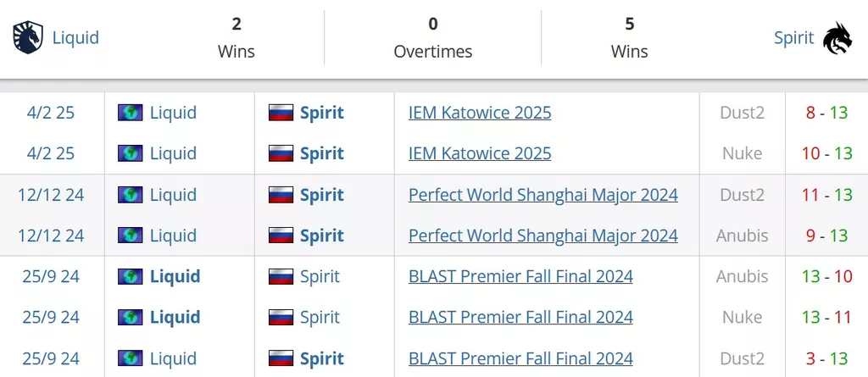
Task: Click the Russian flag in the BLAST 3-13 Dust2 row
Action: 281,358
